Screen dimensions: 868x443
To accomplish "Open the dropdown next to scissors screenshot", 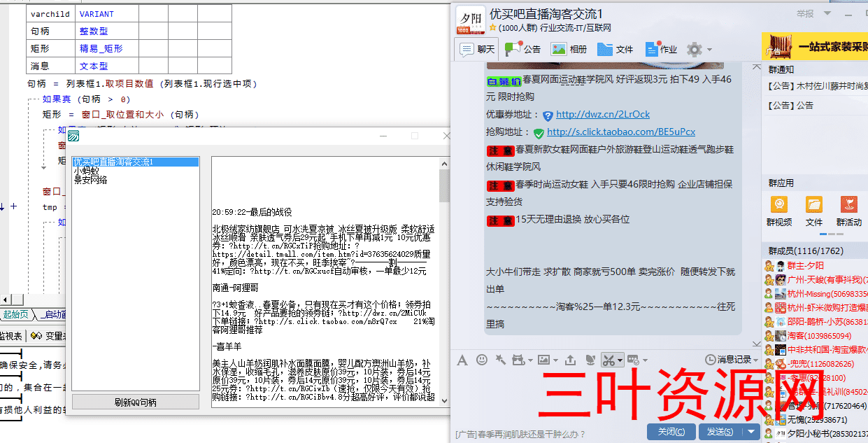I will click(620, 360).
